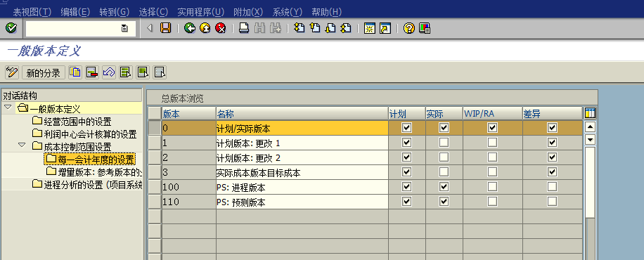Click the Find Next binoculars icon
The image size is (644, 260).
pos(275,28)
